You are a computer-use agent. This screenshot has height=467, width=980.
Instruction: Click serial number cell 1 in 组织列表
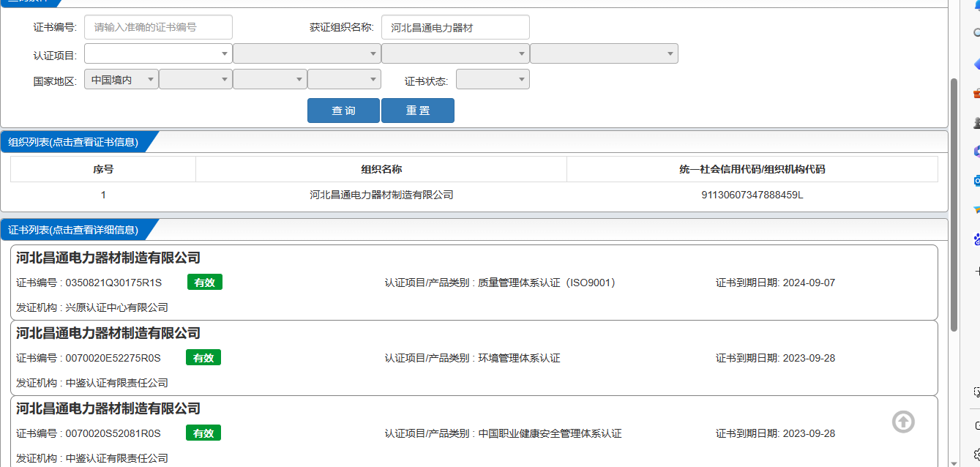[103, 195]
